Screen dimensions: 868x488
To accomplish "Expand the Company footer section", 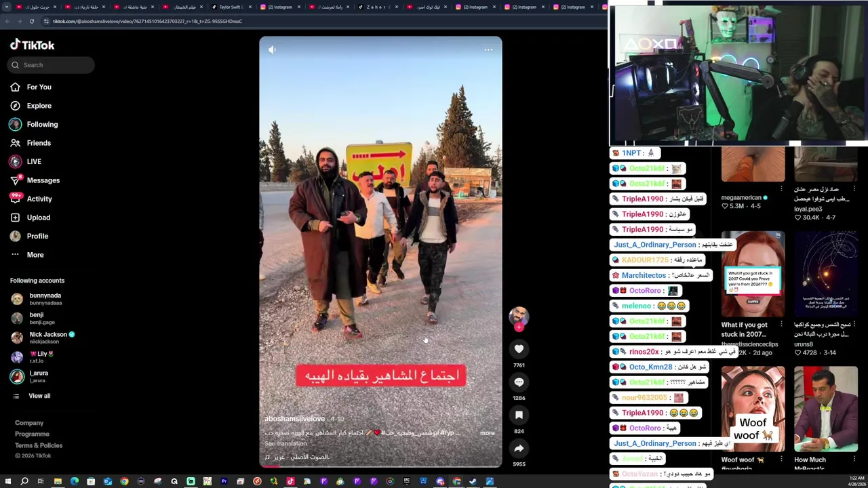I will 29,423.
